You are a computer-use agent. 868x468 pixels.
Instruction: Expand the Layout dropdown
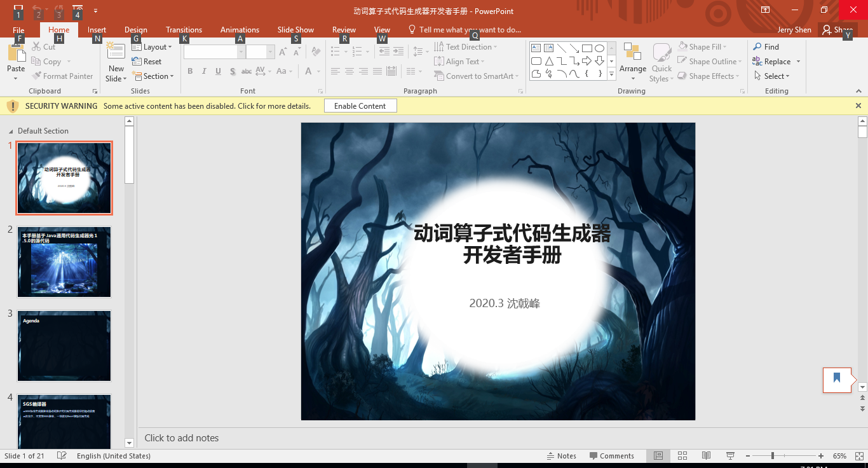click(x=153, y=47)
